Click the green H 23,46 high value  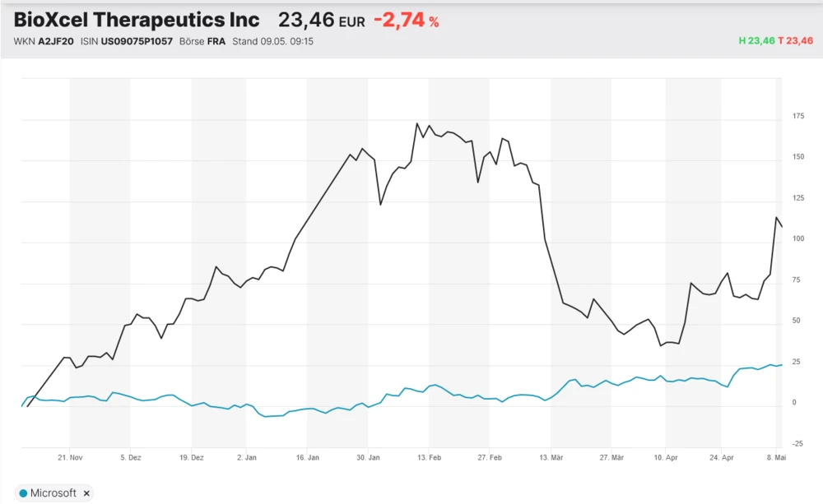click(757, 41)
